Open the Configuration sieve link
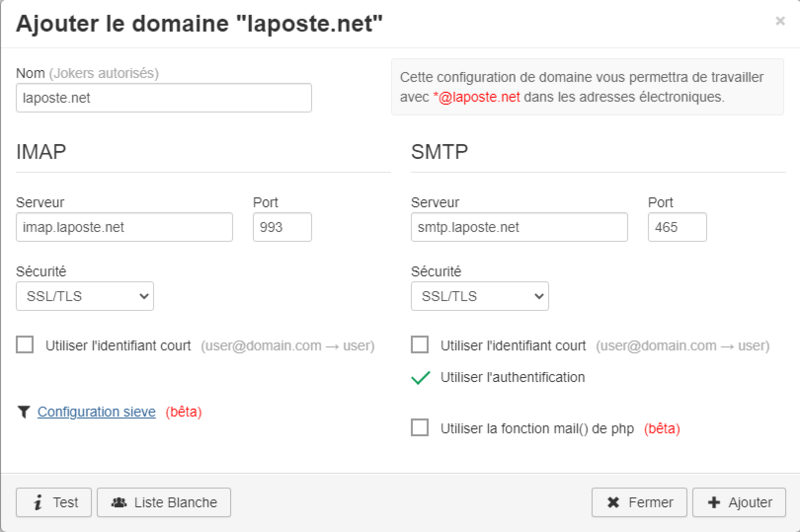The image size is (800, 532). 96,411
